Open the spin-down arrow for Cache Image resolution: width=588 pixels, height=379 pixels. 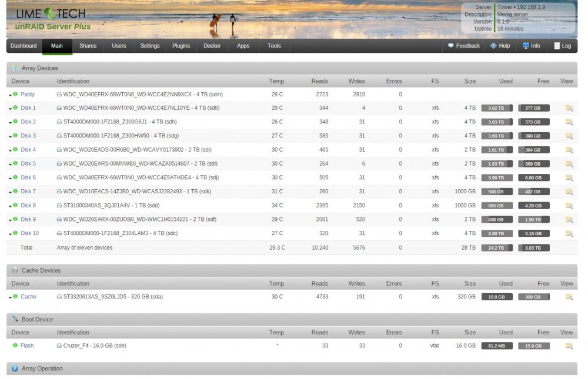coord(10,298)
